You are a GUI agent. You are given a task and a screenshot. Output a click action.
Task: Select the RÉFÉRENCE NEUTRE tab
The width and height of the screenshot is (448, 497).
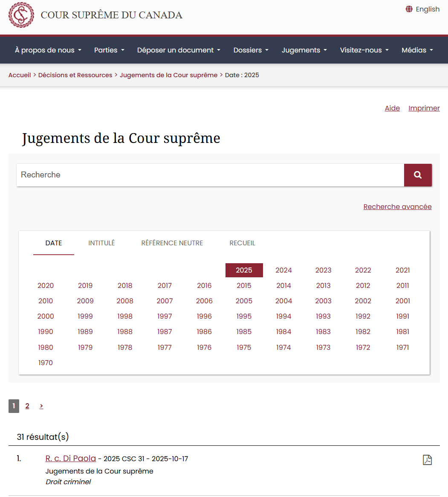172,243
